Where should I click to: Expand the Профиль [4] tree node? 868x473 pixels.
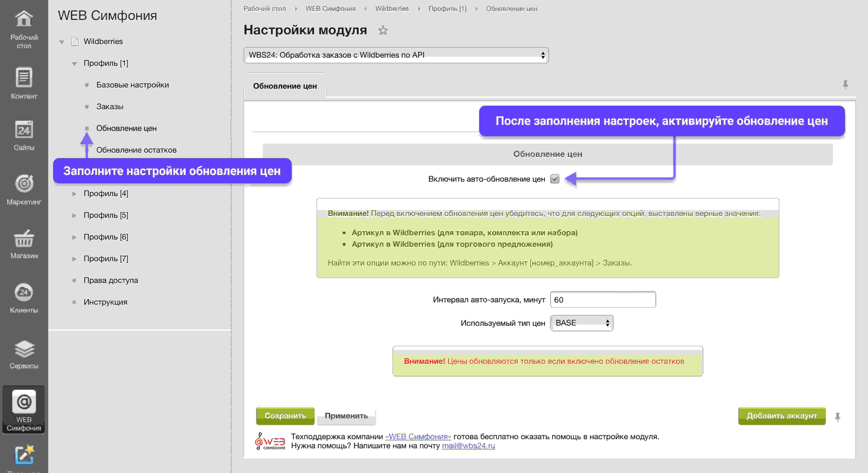point(74,194)
